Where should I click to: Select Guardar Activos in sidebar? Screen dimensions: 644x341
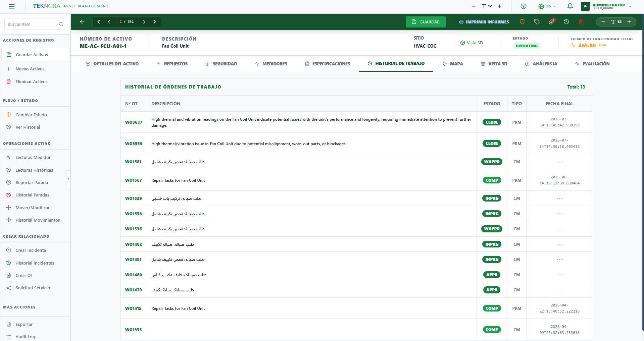(35, 55)
